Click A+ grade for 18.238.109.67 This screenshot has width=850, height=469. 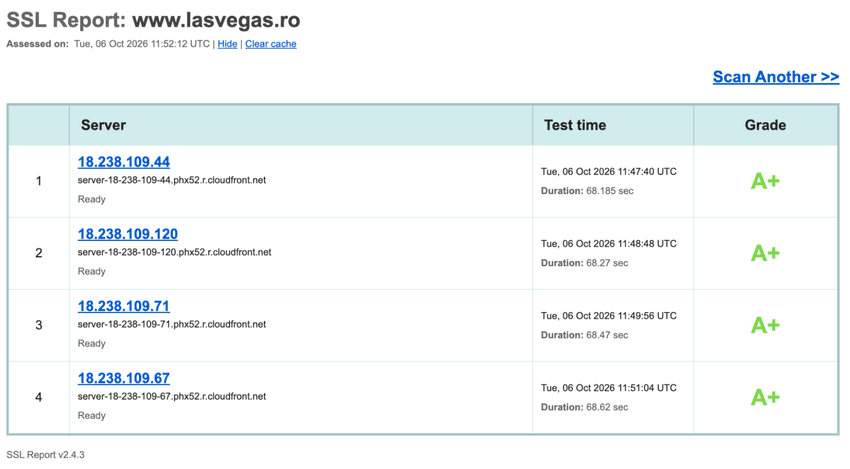765,397
